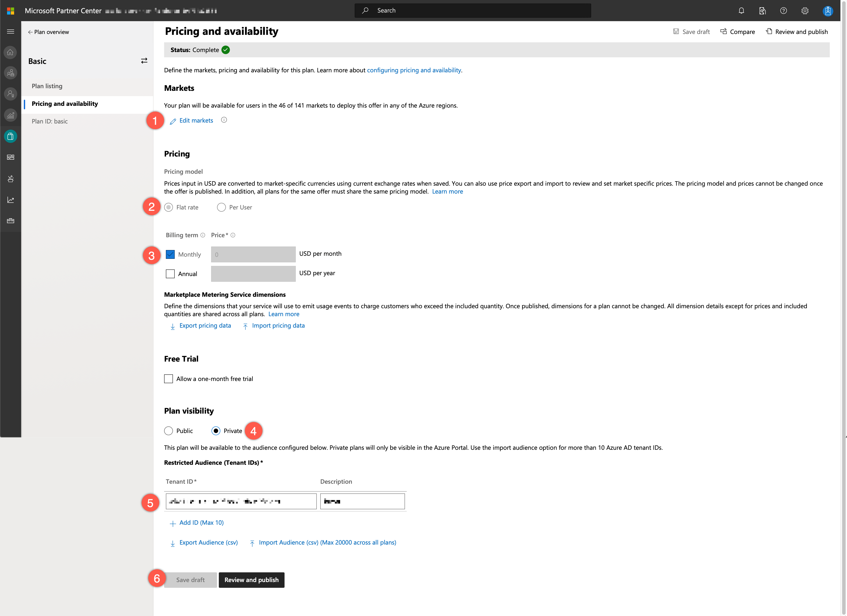Click the Edit markets link
Viewport: 847px width, 616px height.
196,120
